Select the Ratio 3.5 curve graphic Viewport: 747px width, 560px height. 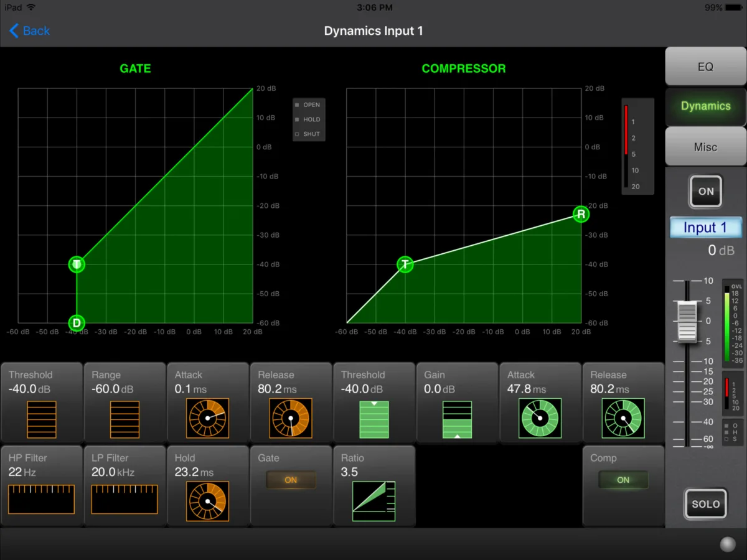click(374, 502)
